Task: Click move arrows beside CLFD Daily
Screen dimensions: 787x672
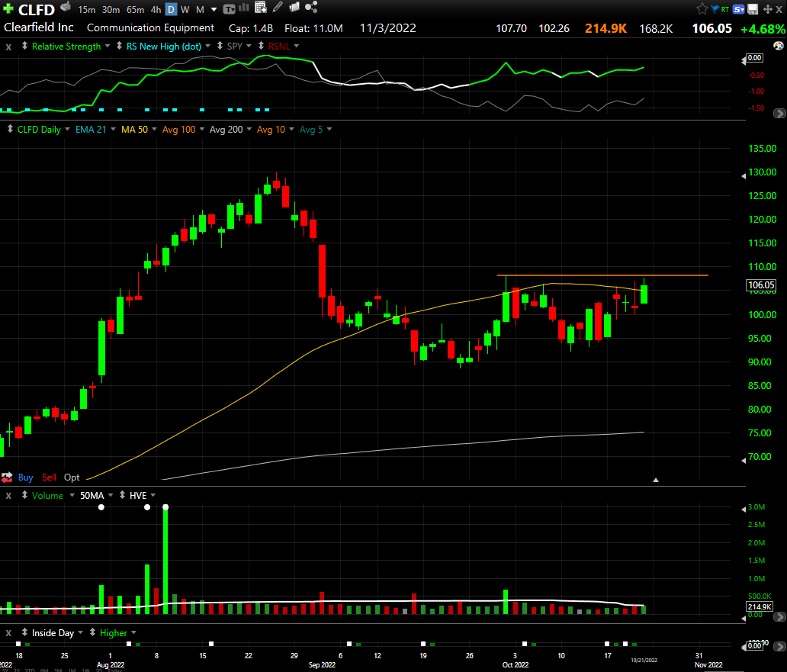Action: (10, 129)
